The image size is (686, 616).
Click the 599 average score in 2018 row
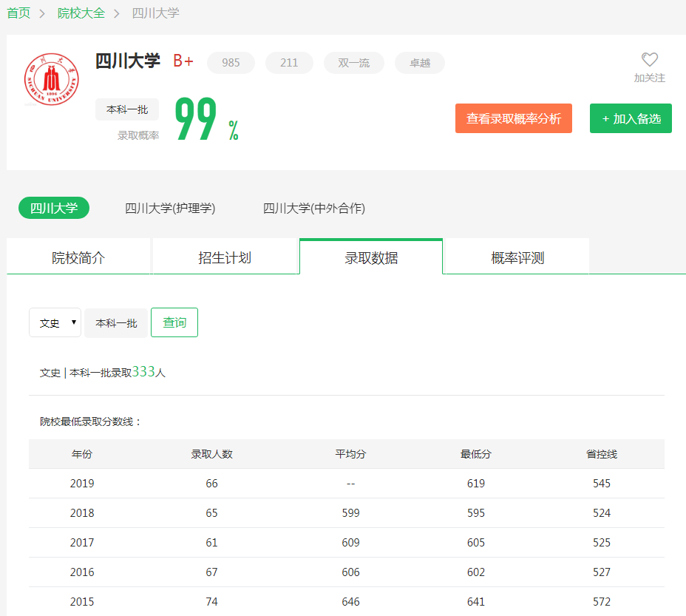click(x=350, y=512)
